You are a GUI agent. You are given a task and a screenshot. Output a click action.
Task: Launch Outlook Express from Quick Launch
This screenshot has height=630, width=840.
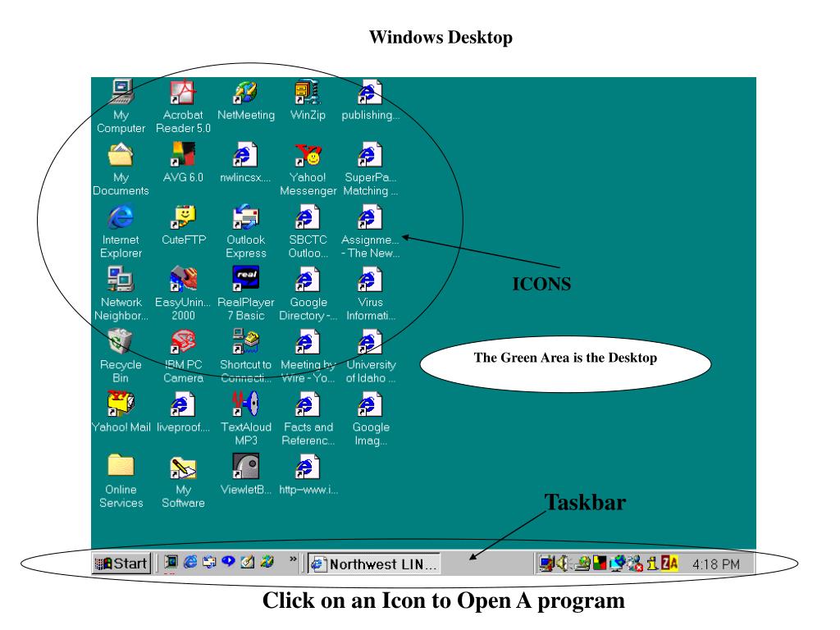[x=209, y=562]
